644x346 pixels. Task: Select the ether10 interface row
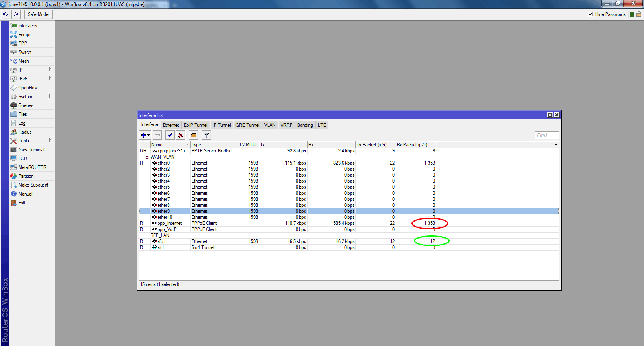pos(349,217)
